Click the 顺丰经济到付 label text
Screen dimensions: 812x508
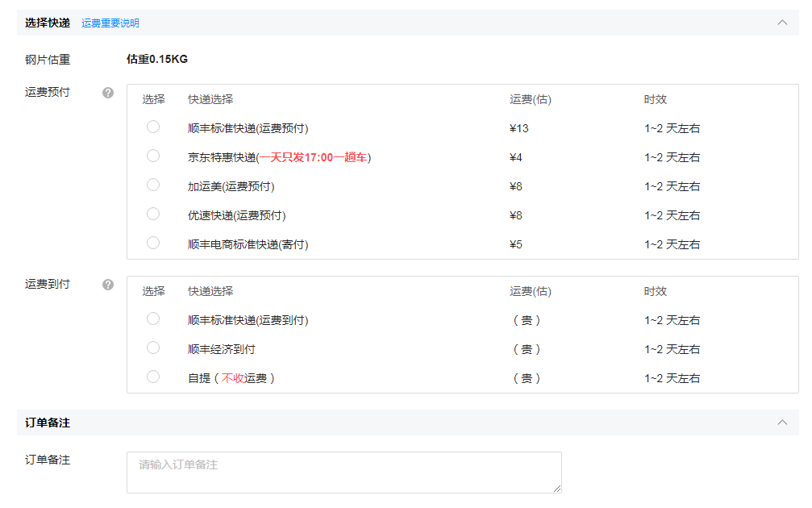click(x=221, y=349)
